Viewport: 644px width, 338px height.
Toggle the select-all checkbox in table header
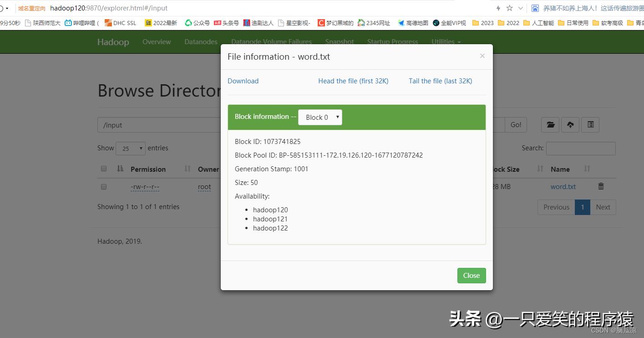pyautogui.click(x=103, y=168)
